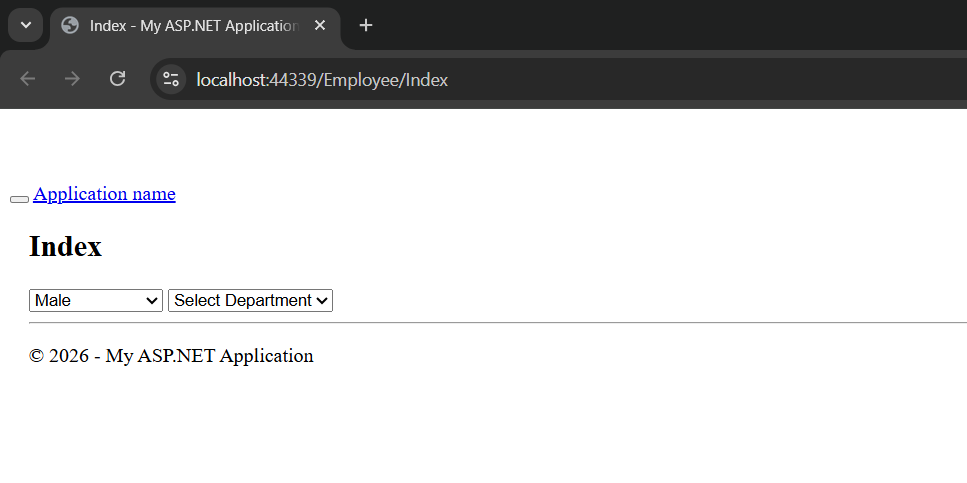
Task: Toggle the small navbar collapse button
Action: pos(19,199)
